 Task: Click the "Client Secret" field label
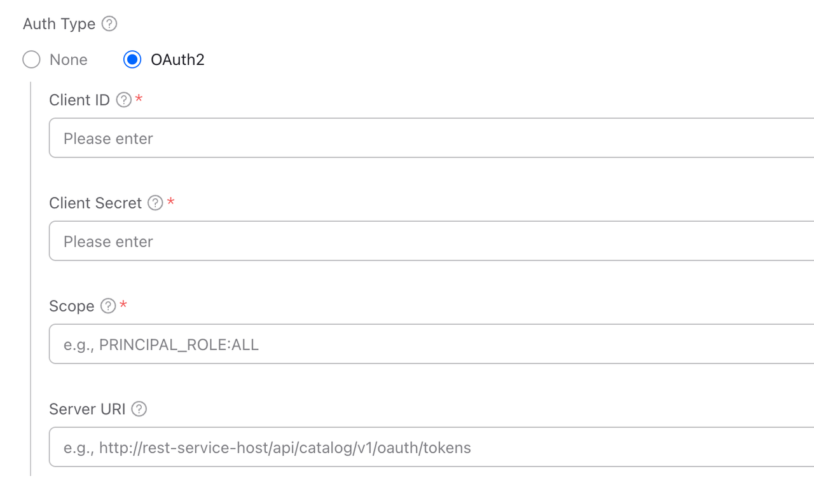pyautogui.click(x=95, y=203)
